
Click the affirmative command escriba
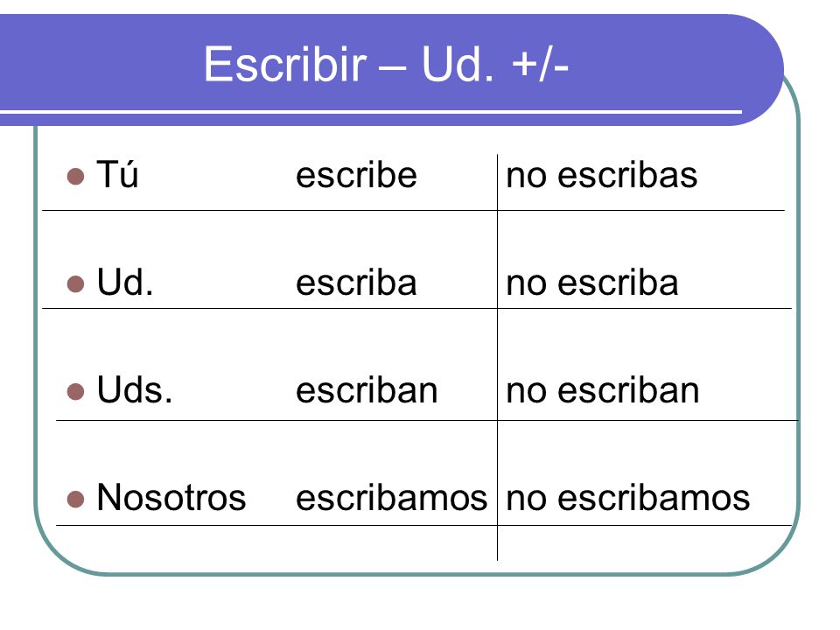[356, 283]
